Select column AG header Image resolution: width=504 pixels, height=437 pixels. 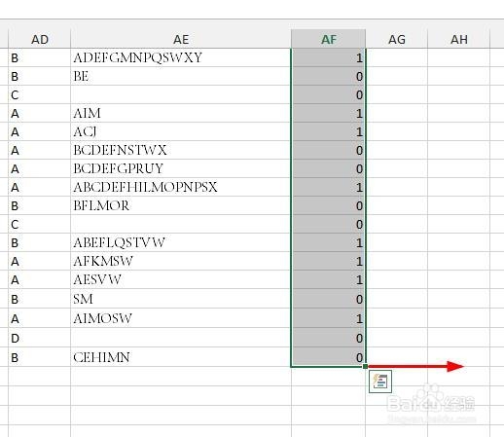pos(396,39)
